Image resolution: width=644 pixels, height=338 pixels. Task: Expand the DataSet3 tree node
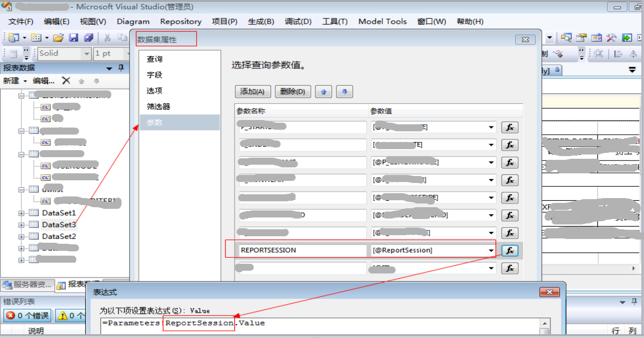22,225
